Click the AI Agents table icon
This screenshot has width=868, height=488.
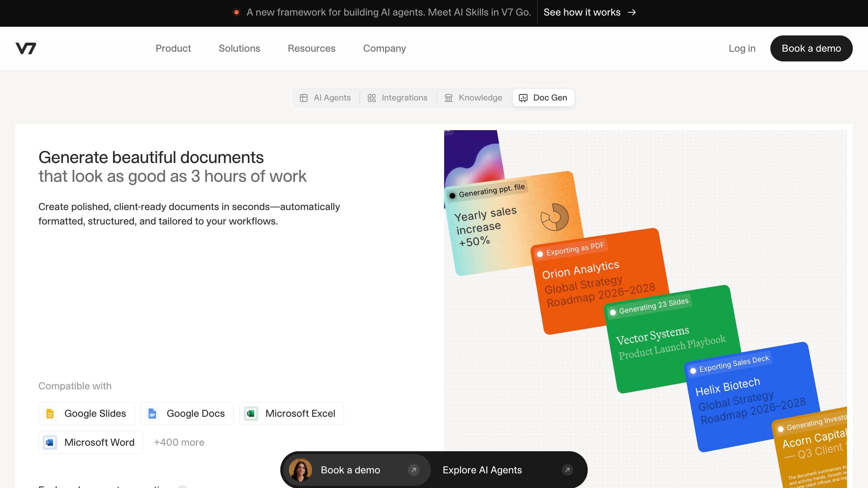click(x=303, y=98)
